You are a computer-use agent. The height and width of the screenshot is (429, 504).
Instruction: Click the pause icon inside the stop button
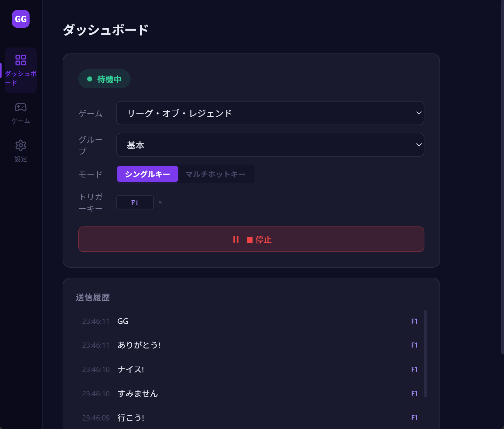point(236,239)
